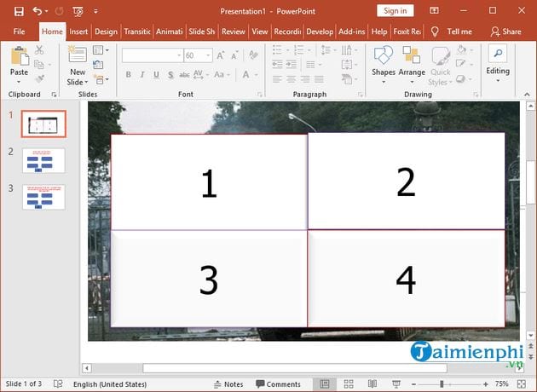Open the Arrange menu
537x392 pixels.
click(x=412, y=64)
